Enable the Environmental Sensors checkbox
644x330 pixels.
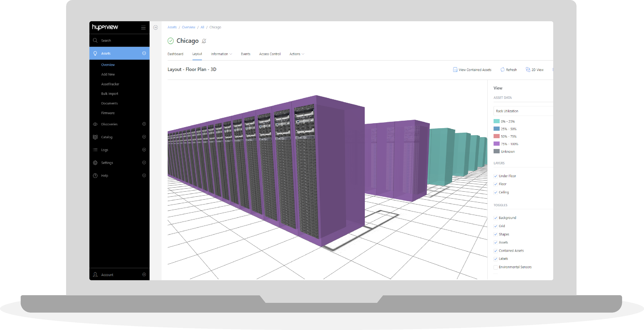click(x=495, y=267)
